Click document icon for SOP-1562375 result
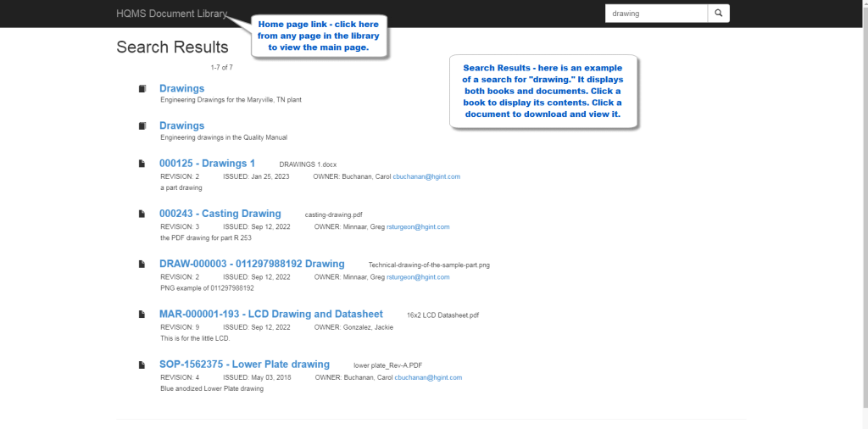 coord(142,365)
